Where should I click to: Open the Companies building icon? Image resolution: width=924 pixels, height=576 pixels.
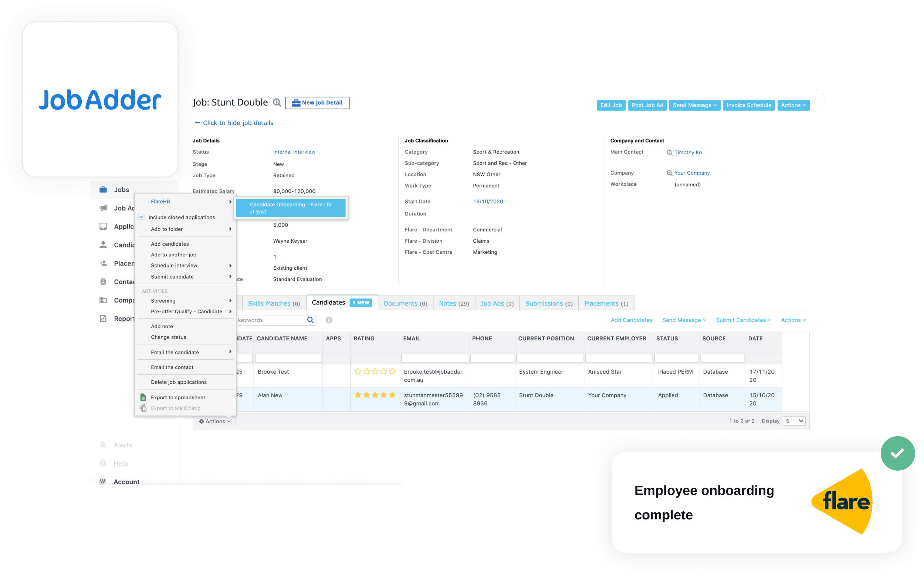(x=103, y=300)
